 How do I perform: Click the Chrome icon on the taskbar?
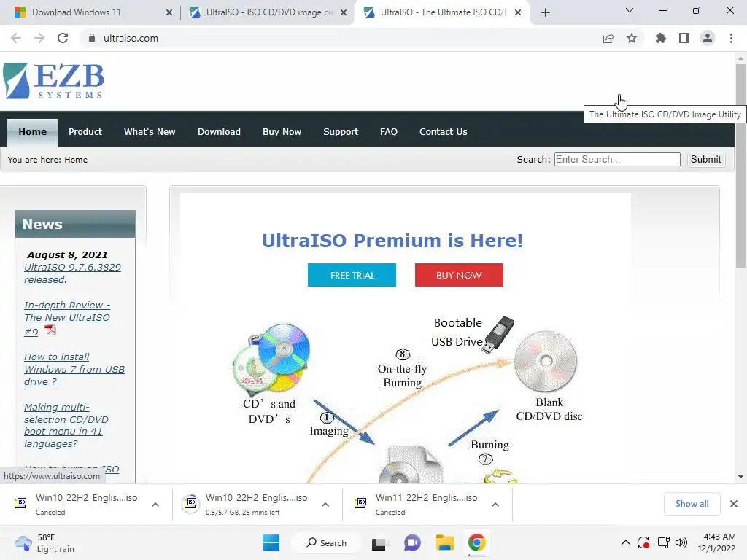pos(476,542)
